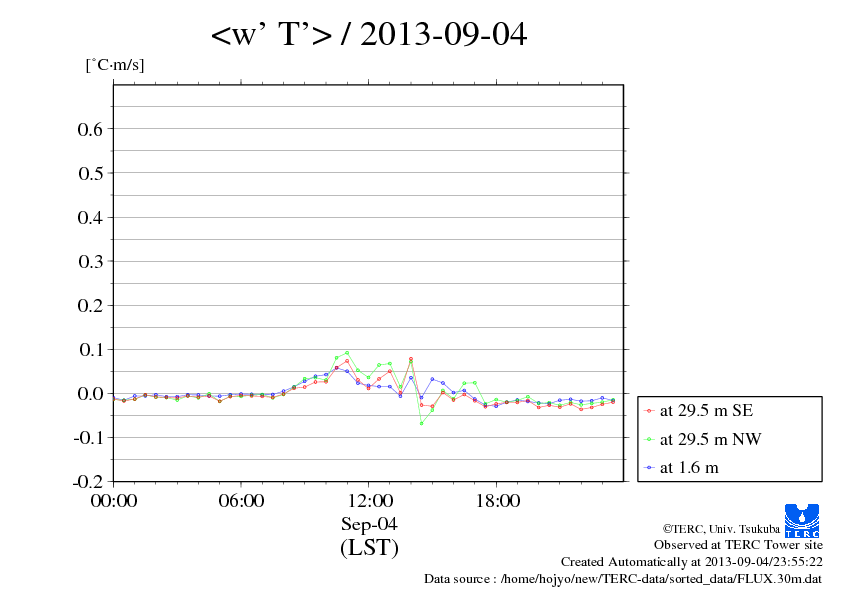Click the 'Data source' file path line
Screen dimensions: 842x595
coord(623,579)
